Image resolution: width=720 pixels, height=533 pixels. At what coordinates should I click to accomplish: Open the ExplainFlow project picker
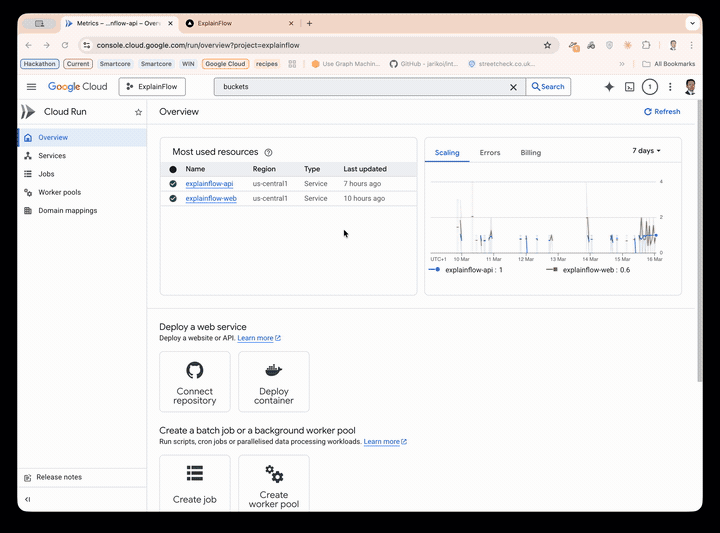[x=152, y=87]
